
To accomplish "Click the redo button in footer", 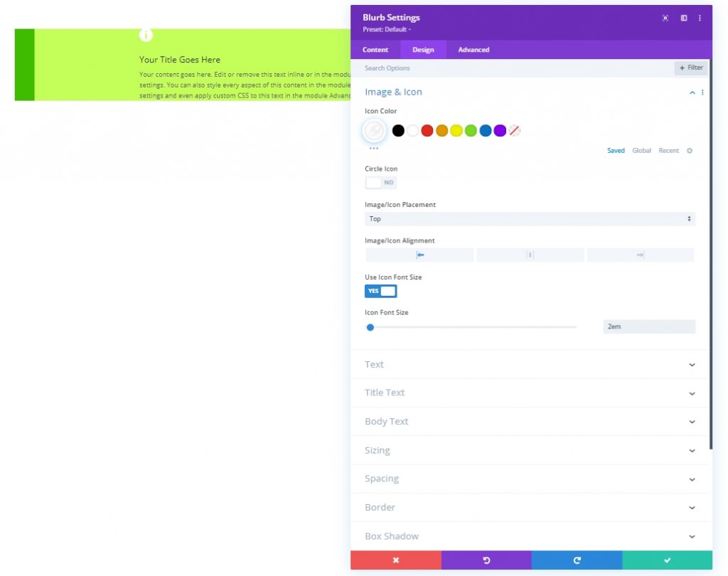I will [577, 560].
